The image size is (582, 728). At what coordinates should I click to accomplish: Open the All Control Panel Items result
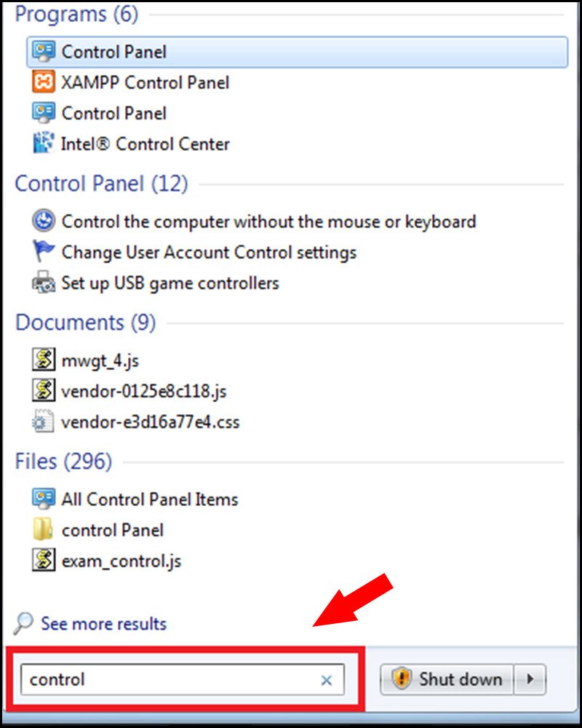coord(150,499)
